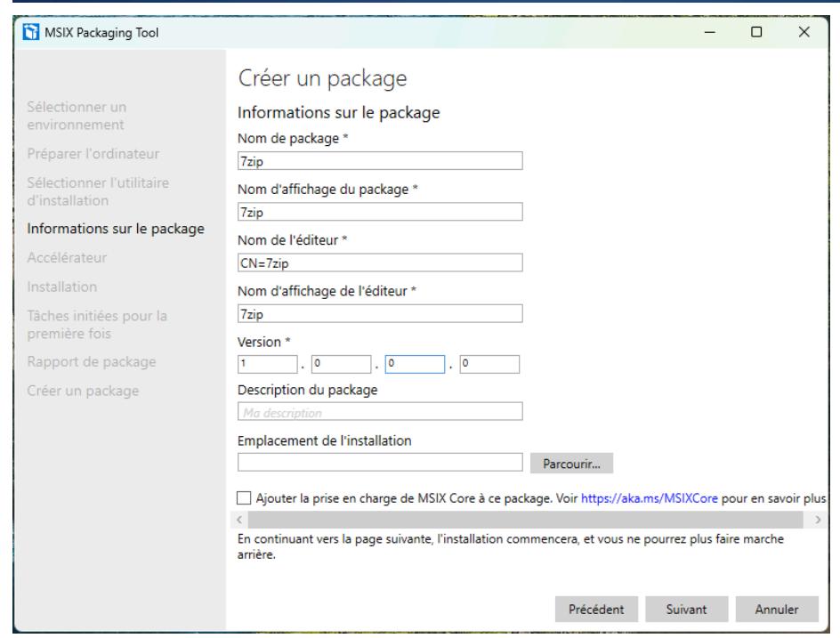This screenshot has height=638, width=840.
Task: Open the Installation step in sidebar
Action: coord(62,287)
